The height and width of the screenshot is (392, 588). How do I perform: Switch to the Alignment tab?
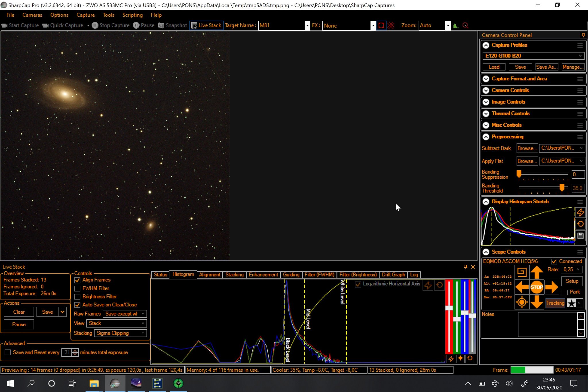coord(210,275)
